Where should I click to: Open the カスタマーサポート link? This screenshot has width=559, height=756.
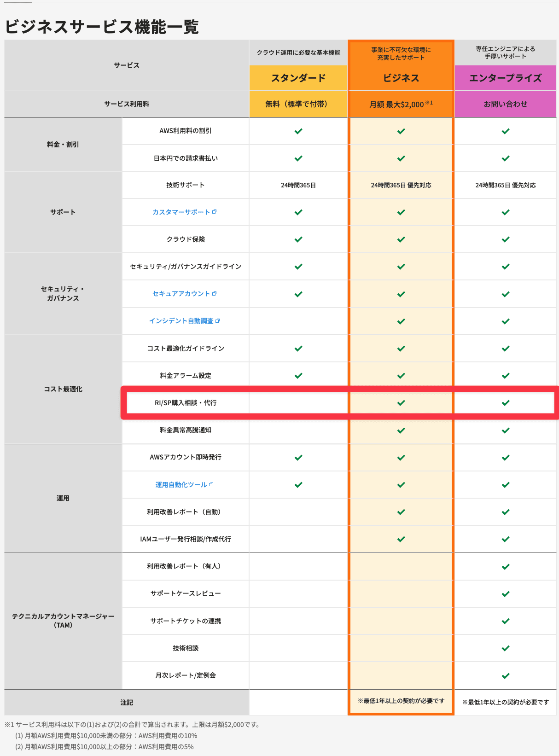coord(181,212)
